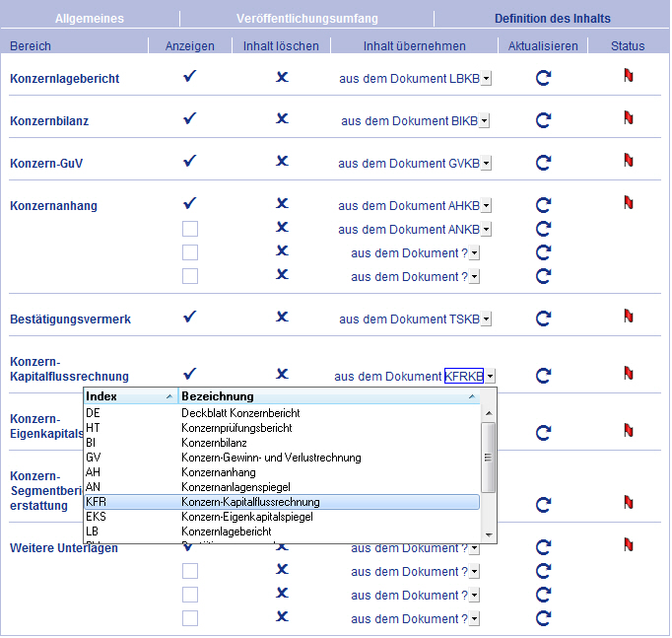Click the KFRKB document input field

click(464, 376)
